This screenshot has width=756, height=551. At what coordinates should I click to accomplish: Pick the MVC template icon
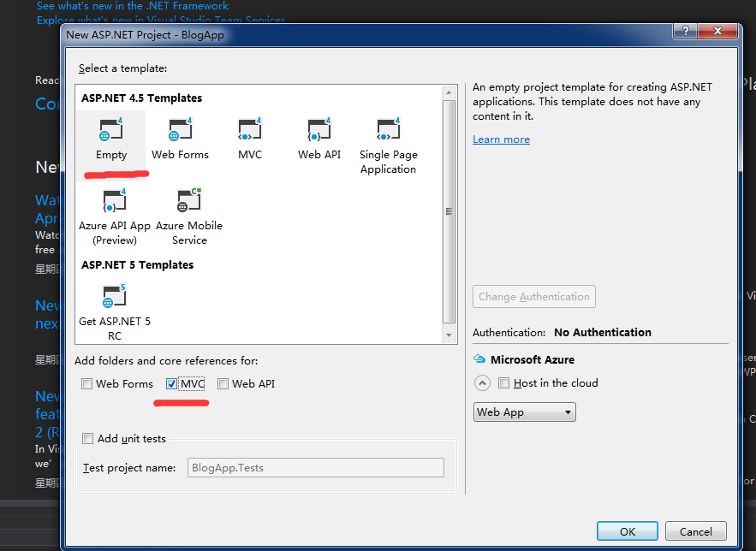(x=250, y=129)
